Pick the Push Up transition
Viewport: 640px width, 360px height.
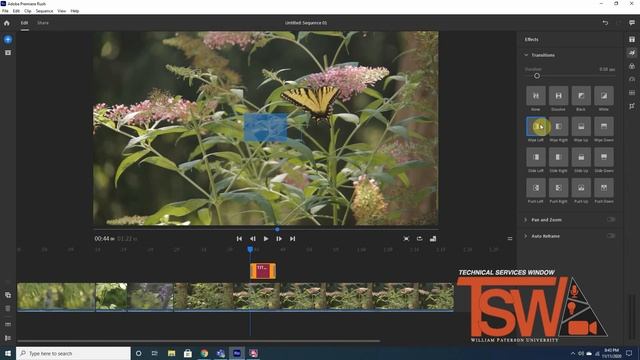[581, 188]
